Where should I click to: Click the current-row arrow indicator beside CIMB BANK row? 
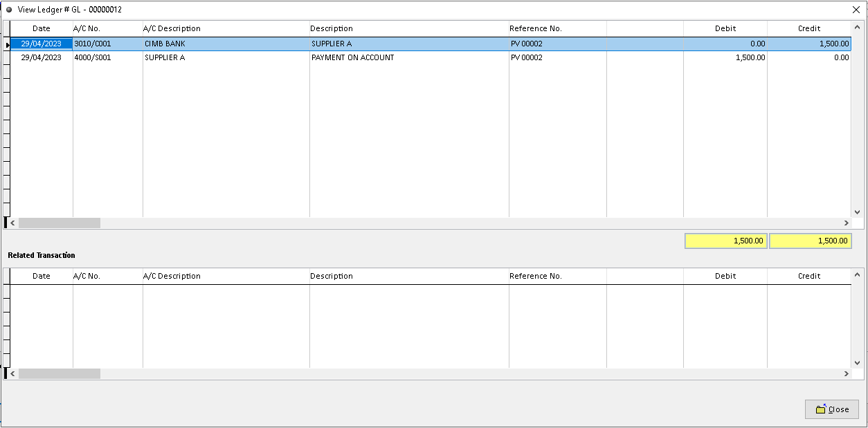click(x=7, y=44)
